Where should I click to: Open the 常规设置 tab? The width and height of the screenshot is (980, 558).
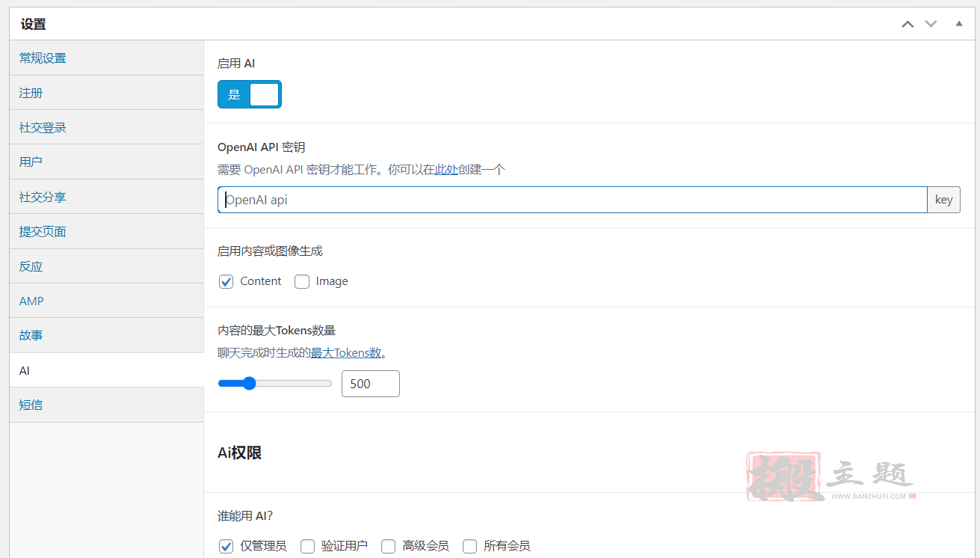click(x=107, y=58)
